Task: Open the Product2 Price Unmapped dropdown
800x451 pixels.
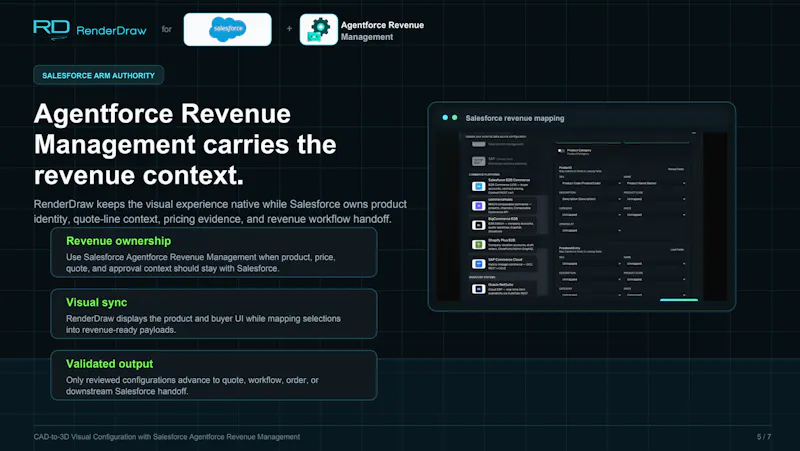Action: [x=656, y=215]
